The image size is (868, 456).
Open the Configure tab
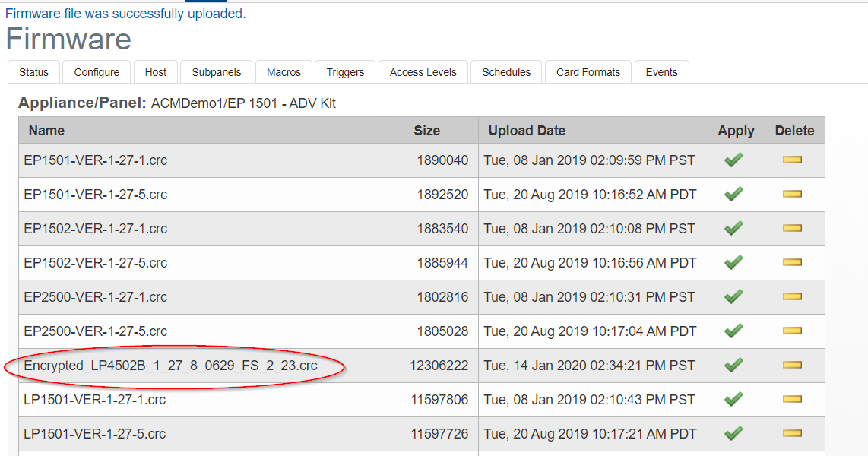click(96, 71)
